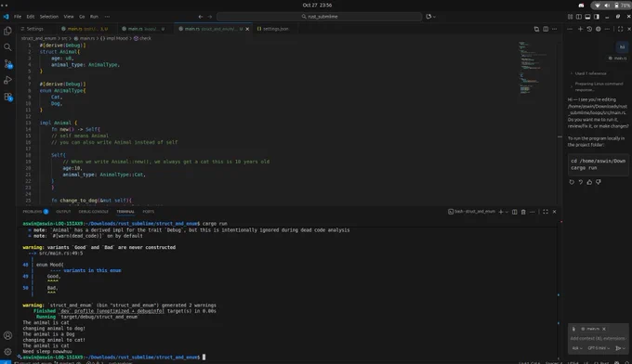
Task: Click struct_and_enum in the breadcrumb
Action: click(39, 38)
